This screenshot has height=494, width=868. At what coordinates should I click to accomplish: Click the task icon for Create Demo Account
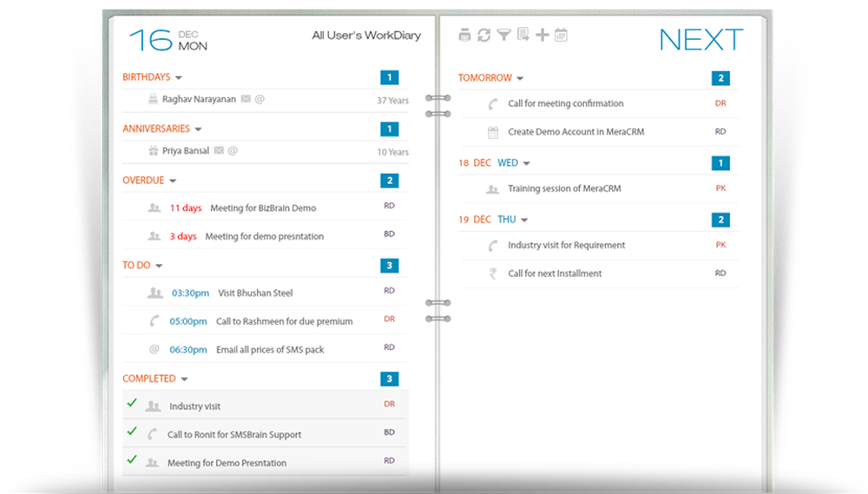click(x=493, y=132)
